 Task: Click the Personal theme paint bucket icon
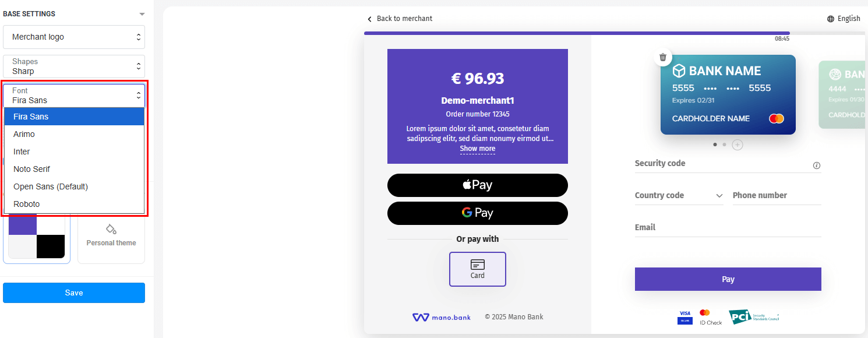(x=111, y=228)
